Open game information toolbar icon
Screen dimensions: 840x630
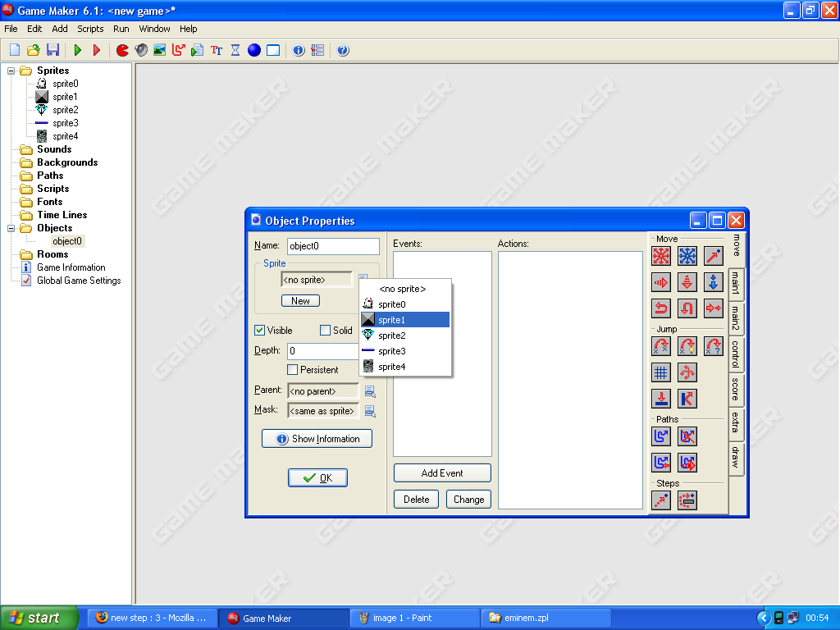[x=299, y=50]
